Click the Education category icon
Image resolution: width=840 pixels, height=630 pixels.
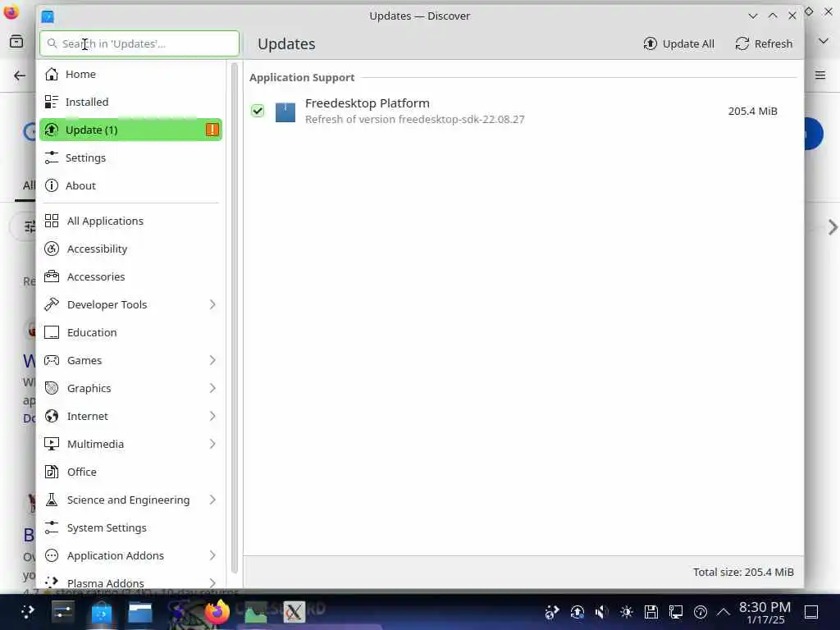(52, 332)
